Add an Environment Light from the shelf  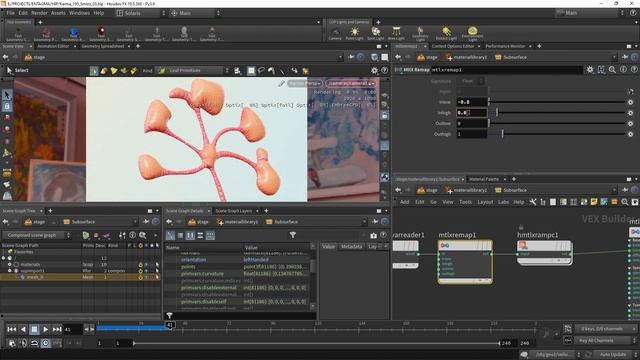tap(472, 33)
